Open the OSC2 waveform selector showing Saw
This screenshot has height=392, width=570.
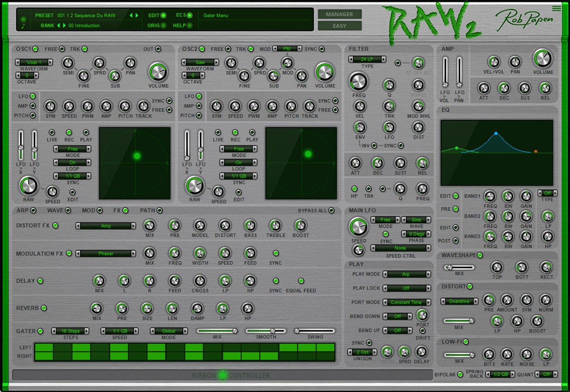(x=200, y=62)
